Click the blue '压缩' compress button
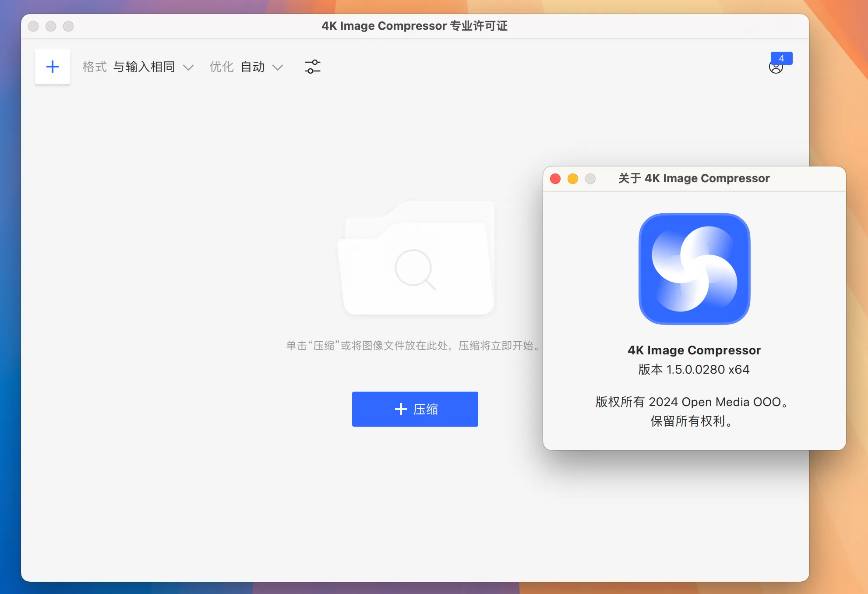The width and height of the screenshot is (868, 594). coord(415,409)
